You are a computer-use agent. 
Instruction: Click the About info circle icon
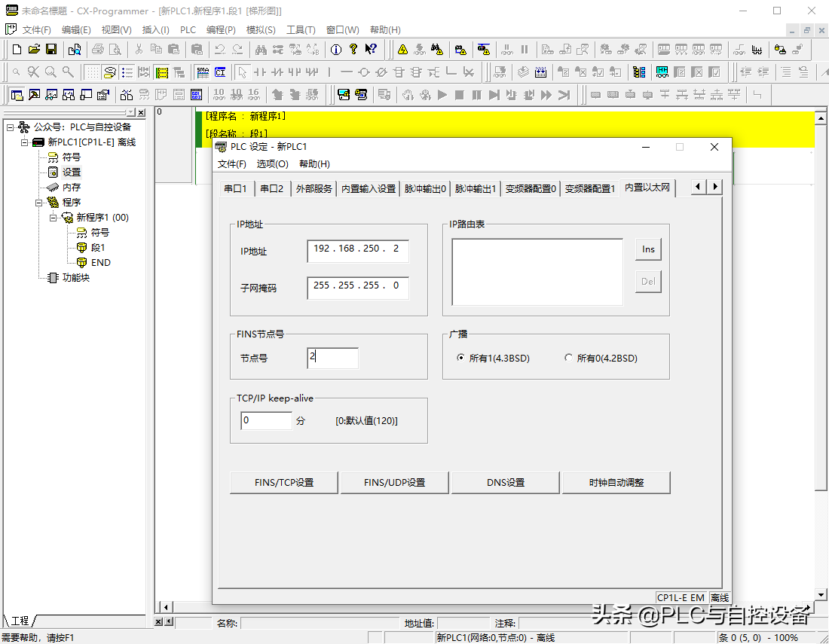(x=335, y=50)
